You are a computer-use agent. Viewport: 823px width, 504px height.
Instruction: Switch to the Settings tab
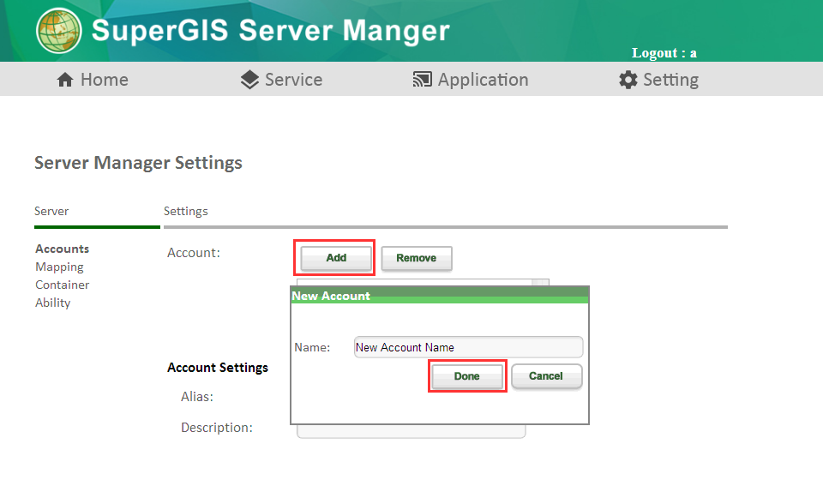tap(186, 211)
